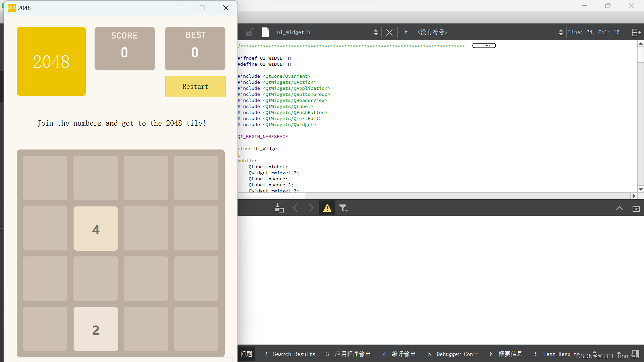Switch to the 编译输出 tab
Image resolution: width=644 pixels, height=362 pixels.
[404, 354]
